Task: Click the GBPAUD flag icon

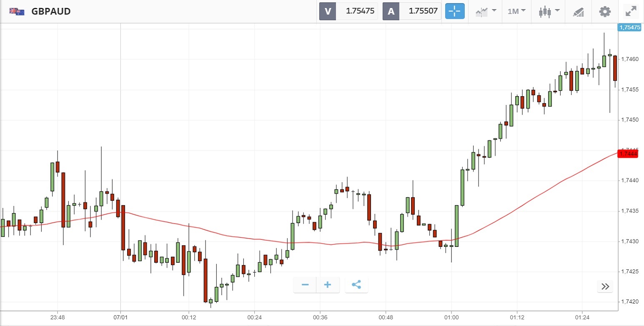Action: pos(17,12)
